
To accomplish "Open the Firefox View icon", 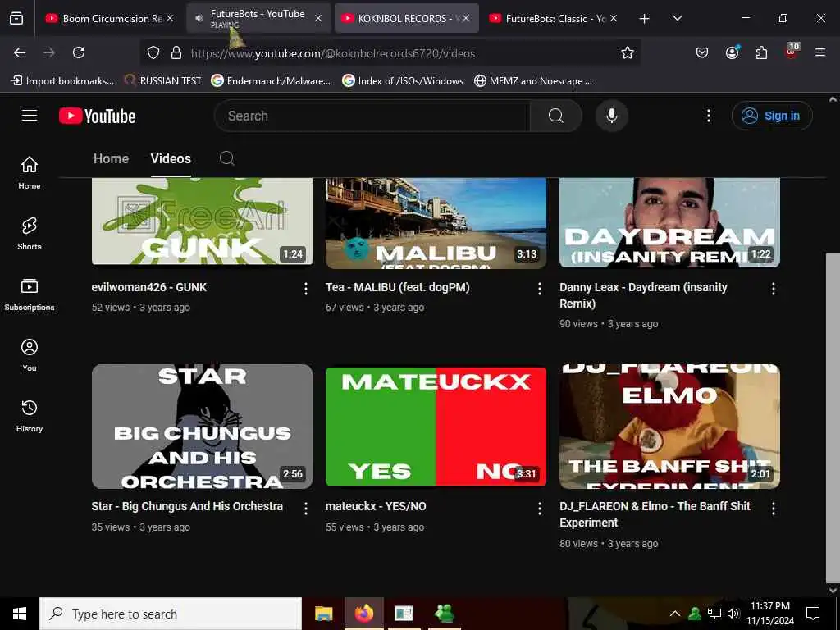I will 16,18.
